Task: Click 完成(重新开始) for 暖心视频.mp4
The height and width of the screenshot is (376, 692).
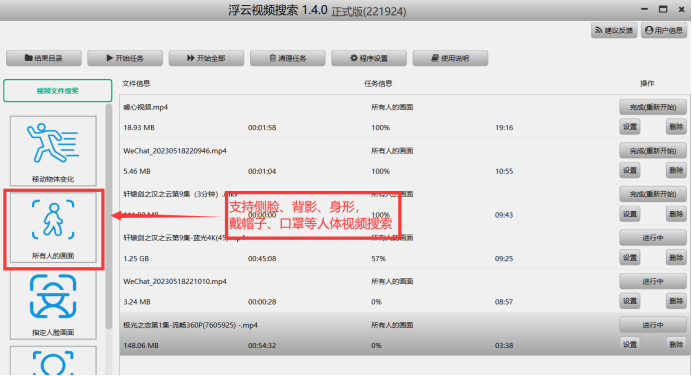Action: tap(653, 107)
